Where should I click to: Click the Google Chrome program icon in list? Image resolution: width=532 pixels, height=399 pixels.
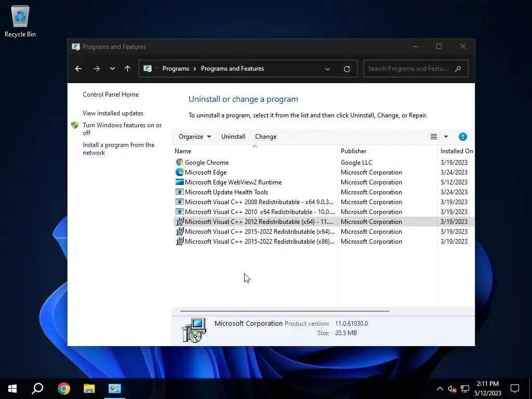179,163
